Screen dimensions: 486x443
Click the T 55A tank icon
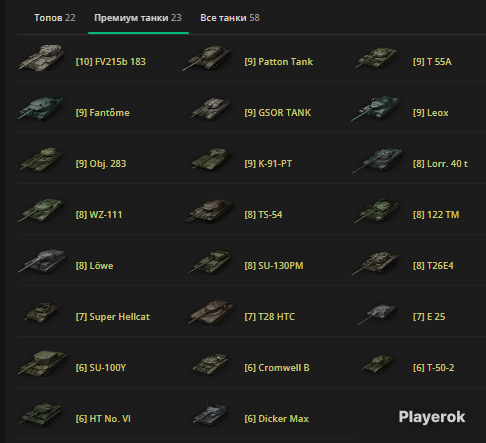[x=377, y=57]
